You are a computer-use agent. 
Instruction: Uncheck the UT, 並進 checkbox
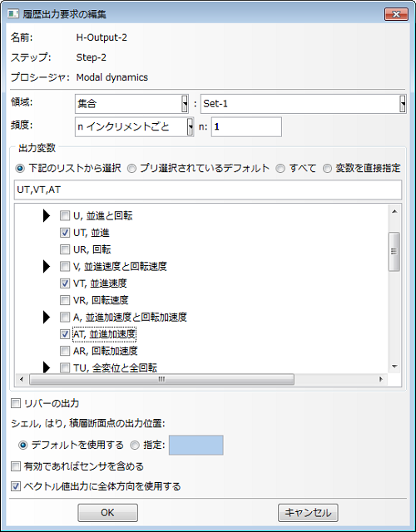65,233
